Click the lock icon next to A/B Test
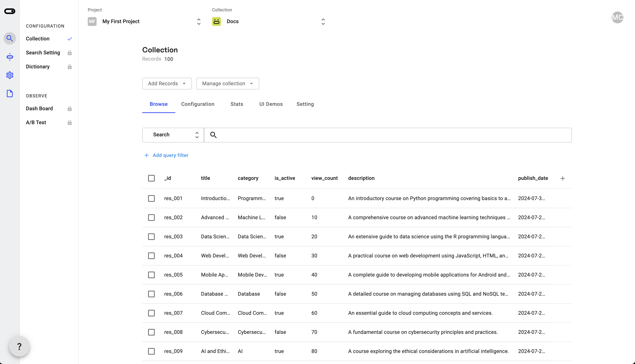 pos(70,123)
